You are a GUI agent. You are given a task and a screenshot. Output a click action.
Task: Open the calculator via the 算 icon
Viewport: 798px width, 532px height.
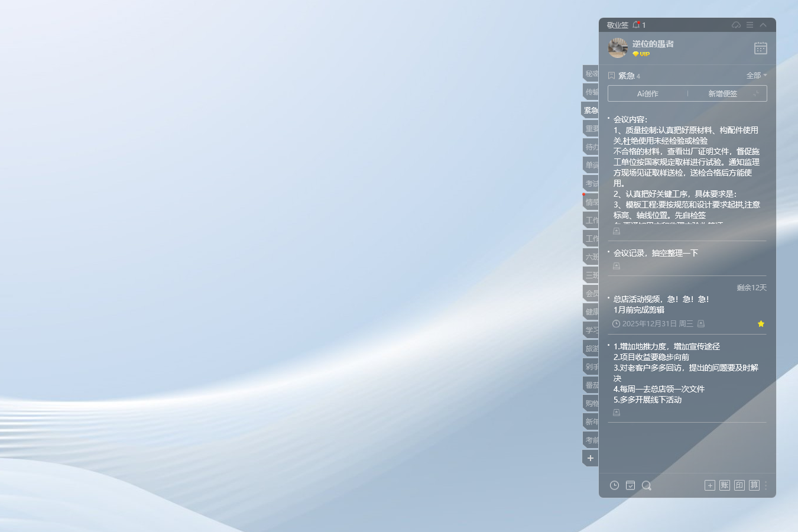(754, 485)
